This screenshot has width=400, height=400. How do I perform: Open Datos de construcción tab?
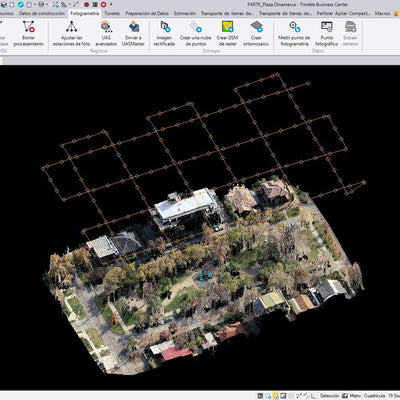42,13
